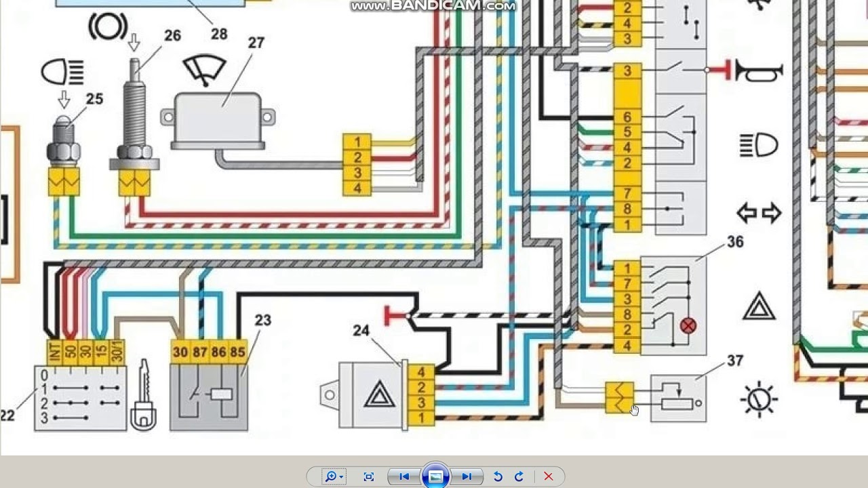The width and height of the screenshot is (868, 488).
Task: Click the turn signal arrows symbol
Action: (759, 213)
